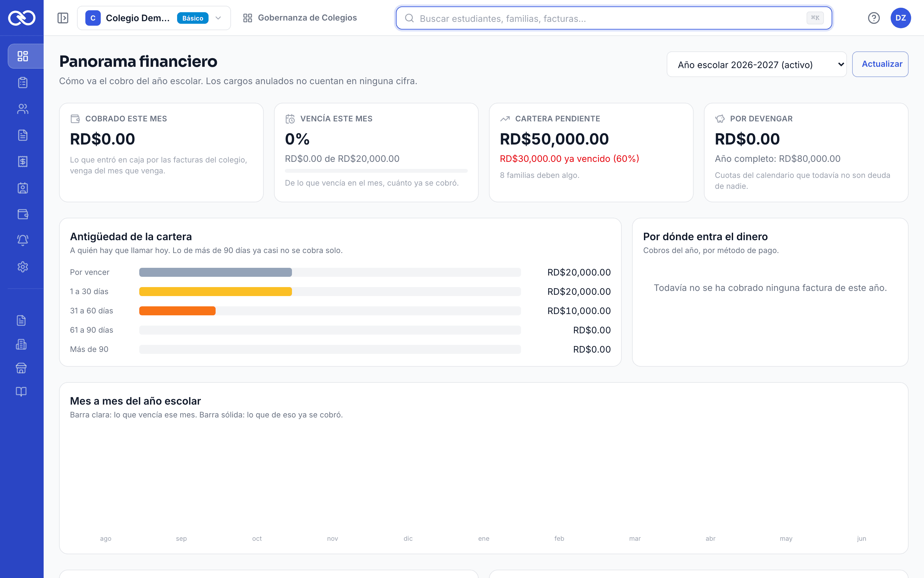Image resolution: width=924 pixels, height=578 pixels.
Task: Click the Por vencer gray aging bar
Action: (215, 272)
